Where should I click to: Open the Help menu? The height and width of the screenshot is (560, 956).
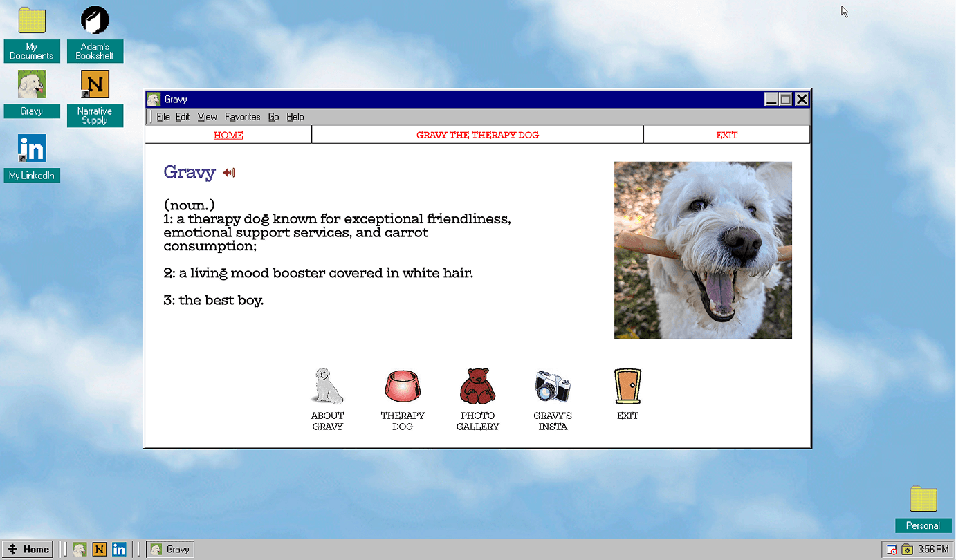(295, 117)
